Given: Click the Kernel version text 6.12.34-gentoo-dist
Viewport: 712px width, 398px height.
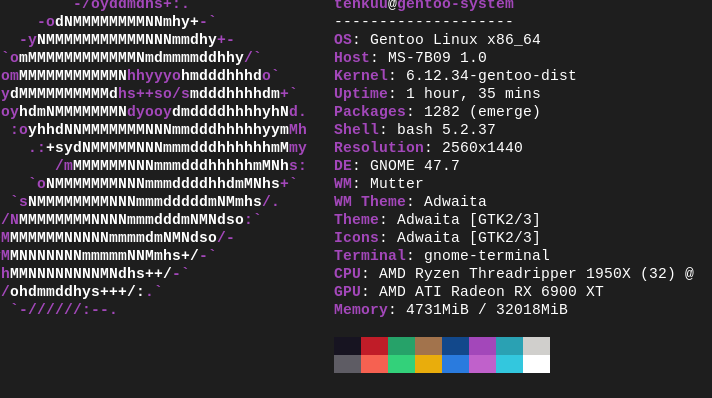Looking at the screenshot, I should pos(491,75).
